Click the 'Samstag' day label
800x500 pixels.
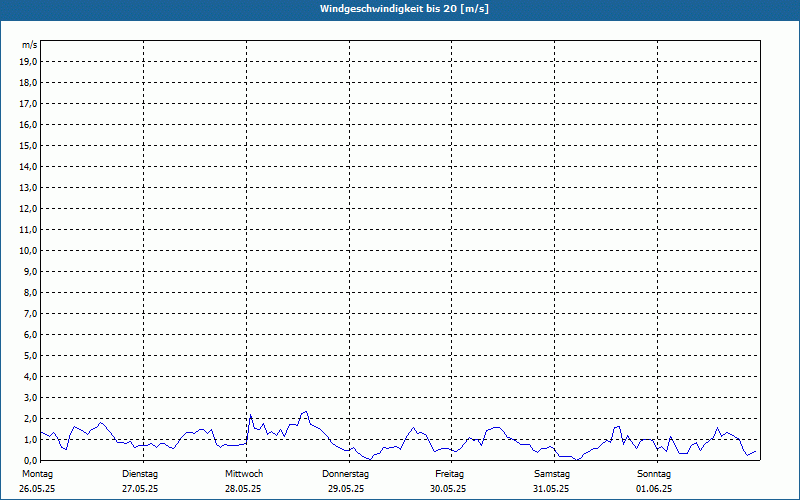click(552, 474)
